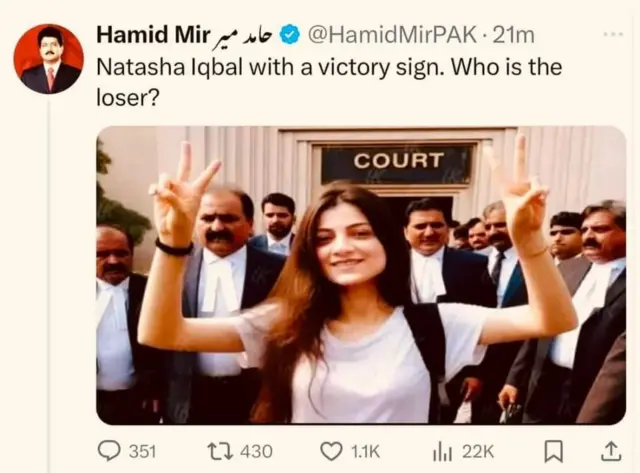Click the Urdu name text حامد میر
The height and width of the screenshot is (473, 640).
point(244,36)
